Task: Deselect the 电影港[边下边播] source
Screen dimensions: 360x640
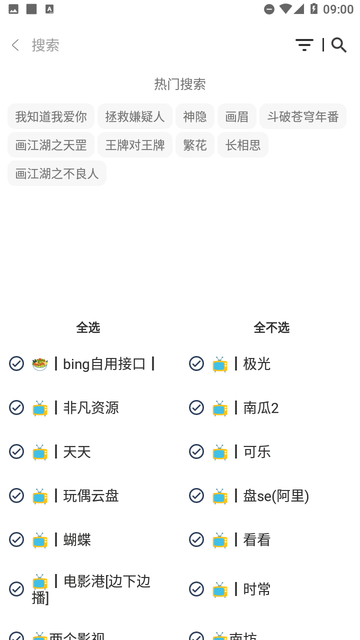Action: (16, 589)
